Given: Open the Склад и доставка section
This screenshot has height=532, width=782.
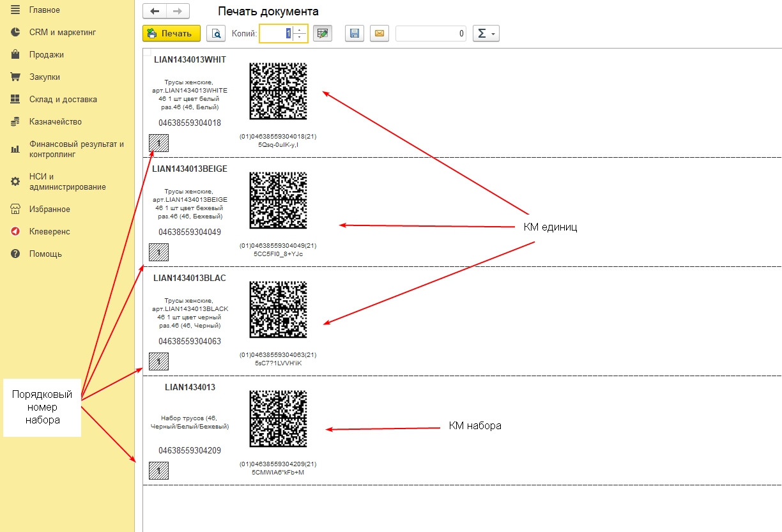Looking at the screenshot, I should [63, 100].
